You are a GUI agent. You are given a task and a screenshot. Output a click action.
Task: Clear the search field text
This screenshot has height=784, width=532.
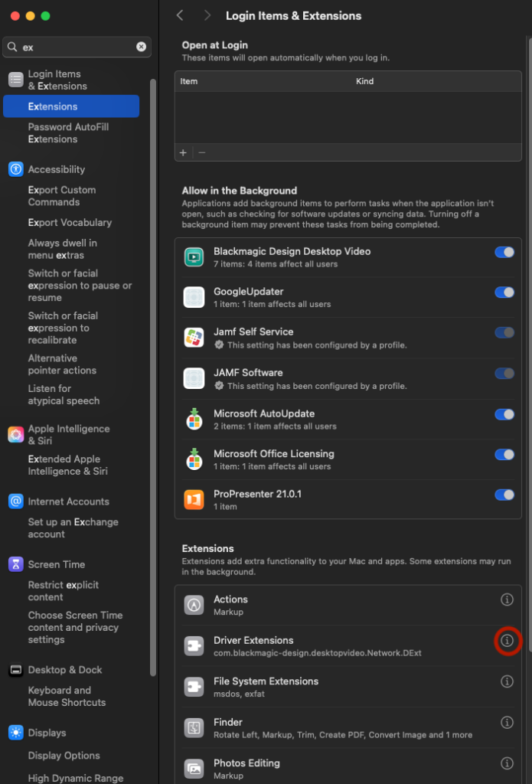click(x=141, y=47)
